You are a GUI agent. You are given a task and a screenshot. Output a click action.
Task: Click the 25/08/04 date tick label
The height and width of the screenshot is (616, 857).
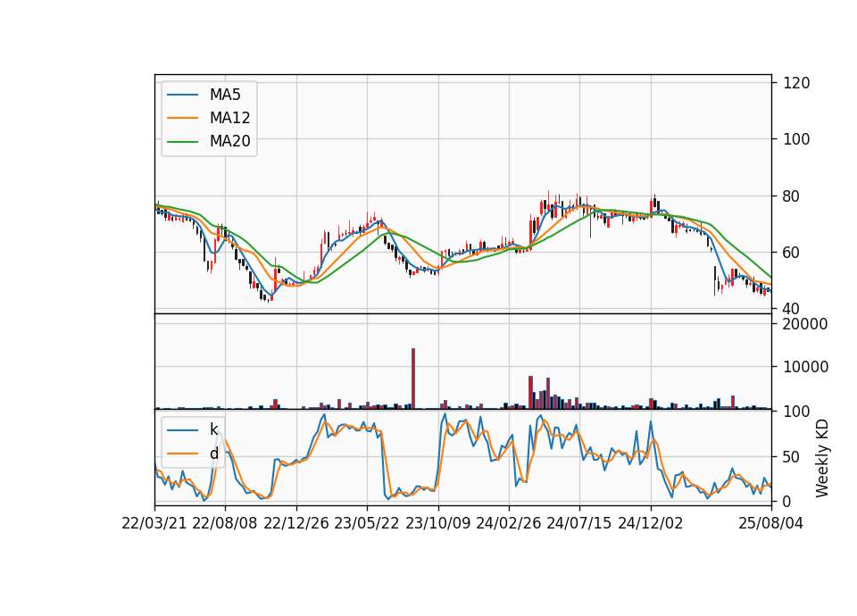770,523
